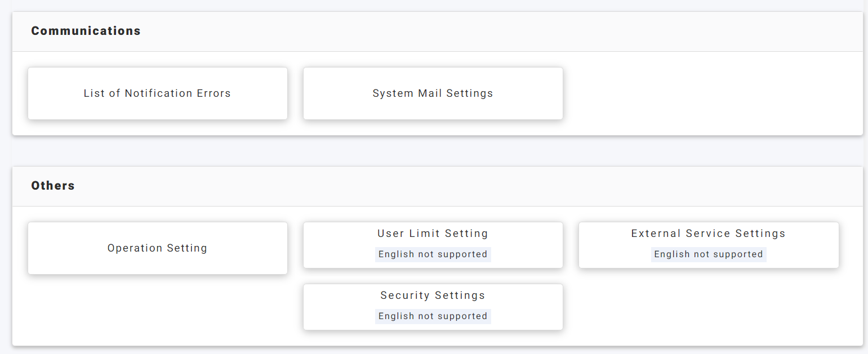Click the badge under Security Settings
This screenshot has width=868, height=354.
pos(433,316)
